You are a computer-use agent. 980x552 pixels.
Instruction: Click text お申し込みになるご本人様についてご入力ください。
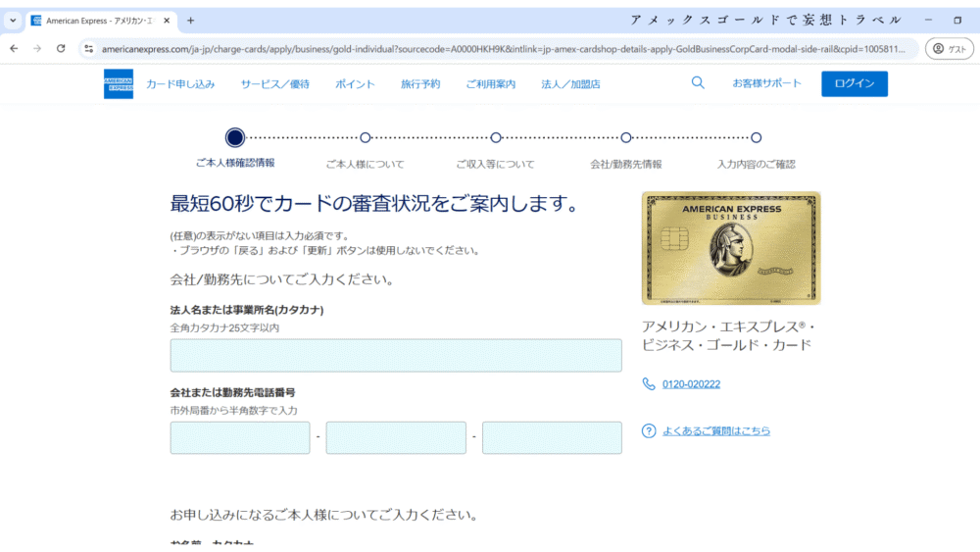tap(325, 515)
